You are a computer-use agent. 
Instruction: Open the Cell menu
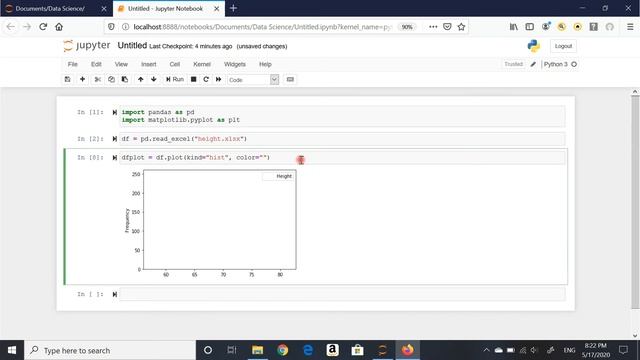(175, 64)
